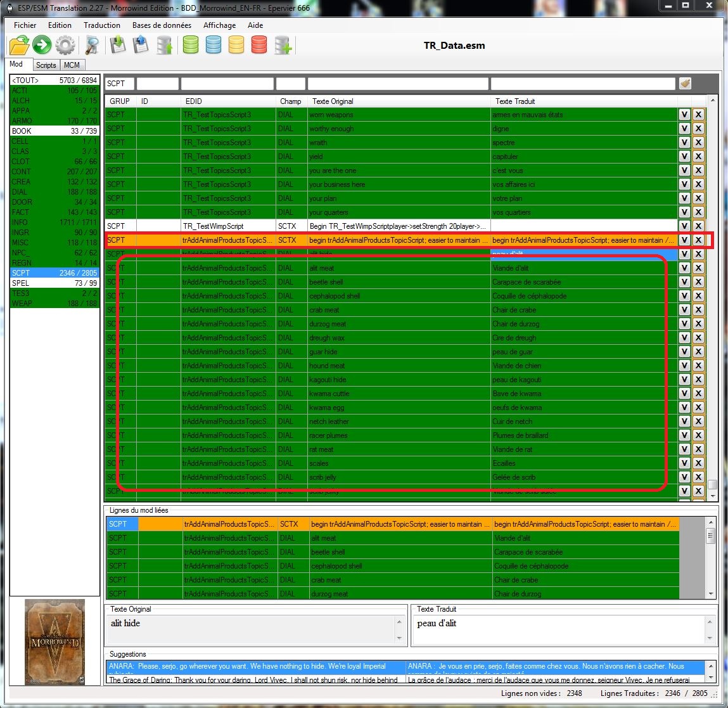The width and height of the screenshot is (728, 708).
Task: Click the yellow database icon
Action: pyautogui.click(x=236, y=45)
